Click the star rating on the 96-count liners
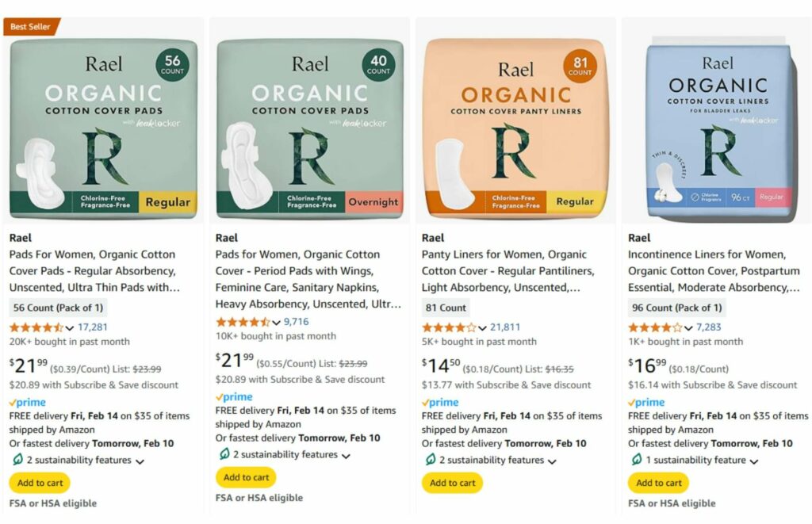This screenshot has width=812, height=524. tap(655, 327)
